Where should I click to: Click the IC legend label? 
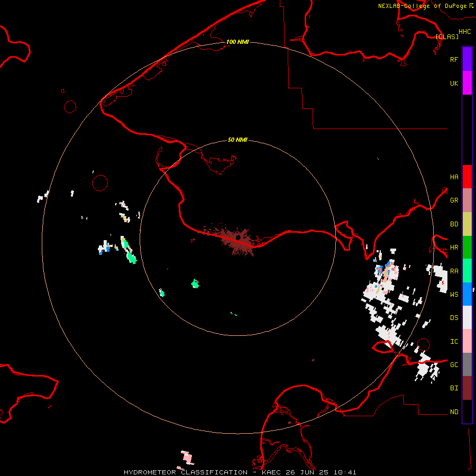point(454,342)
